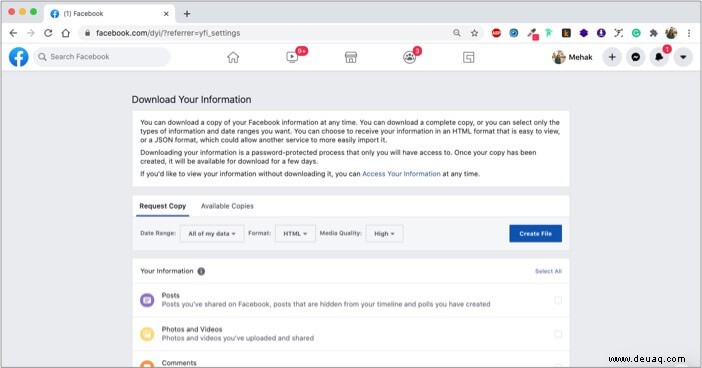Click the Comments row title

pyautogui.click(x=179, y=363)
